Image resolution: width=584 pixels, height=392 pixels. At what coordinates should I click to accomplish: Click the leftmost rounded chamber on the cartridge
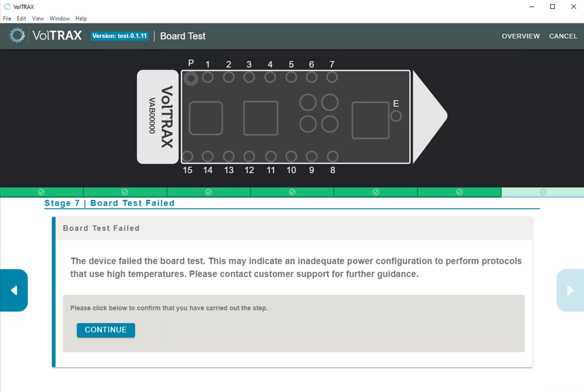pos(206,118)
